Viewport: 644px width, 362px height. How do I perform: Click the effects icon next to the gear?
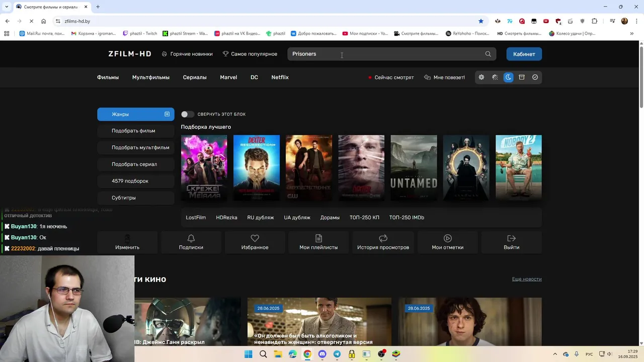pyautogui.click(x=495, y=77)
